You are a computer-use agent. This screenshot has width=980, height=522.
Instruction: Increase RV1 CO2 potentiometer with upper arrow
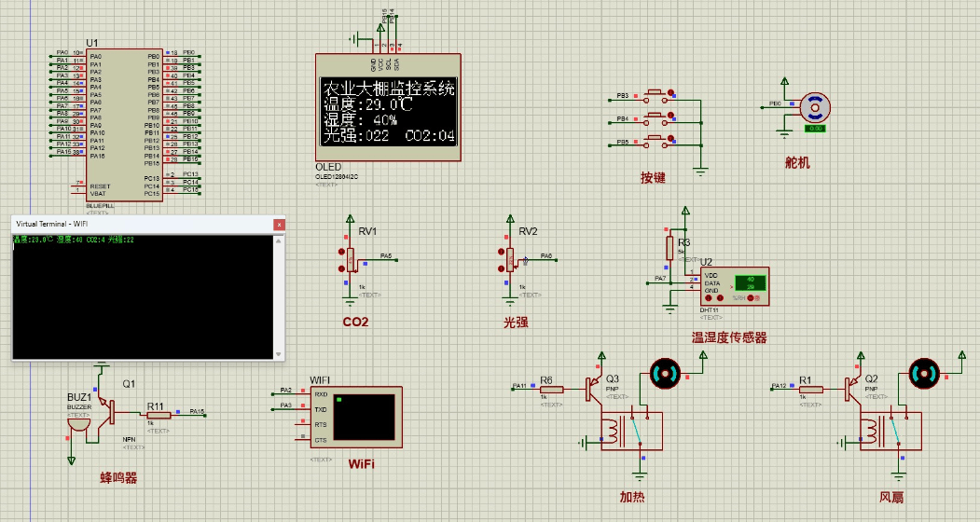click(341, 251)
